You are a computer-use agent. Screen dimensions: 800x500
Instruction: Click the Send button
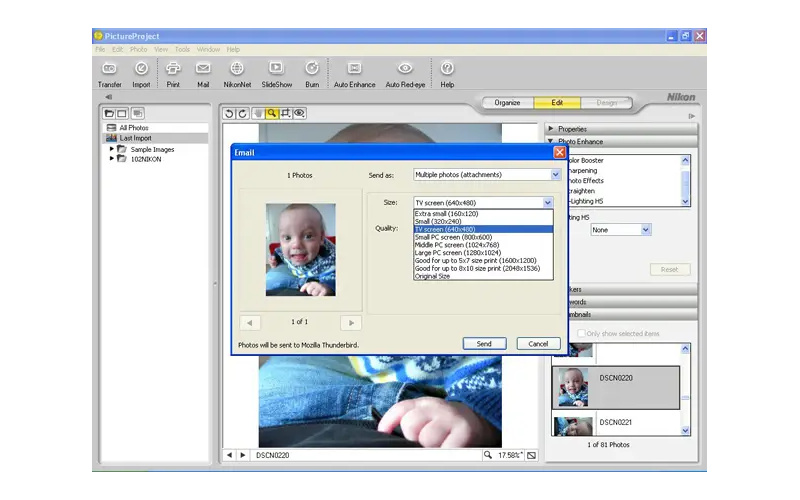tap(484, 344)
